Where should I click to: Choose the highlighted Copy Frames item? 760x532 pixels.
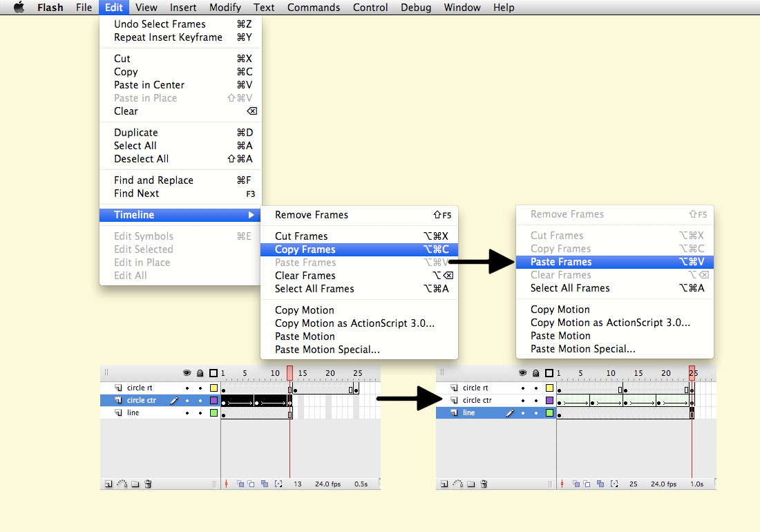(x=305, y=249)
